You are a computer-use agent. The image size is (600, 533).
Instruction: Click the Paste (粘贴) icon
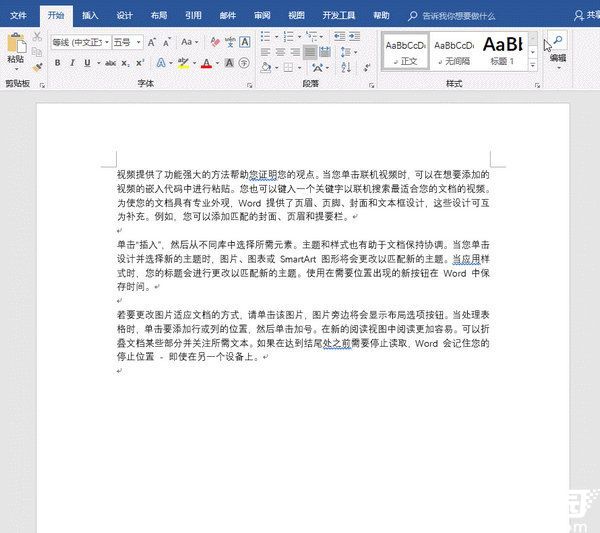(15, 46)
